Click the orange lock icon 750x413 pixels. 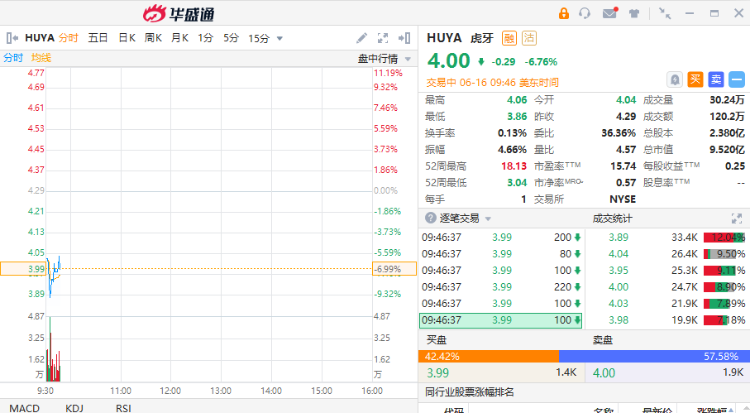pyautogui.click(x=564, y=13)
